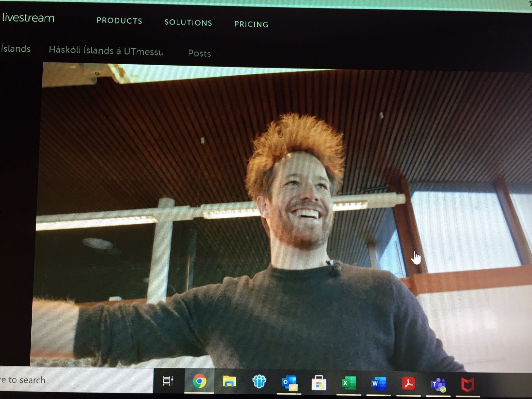Go to the PRICING page

251,24
